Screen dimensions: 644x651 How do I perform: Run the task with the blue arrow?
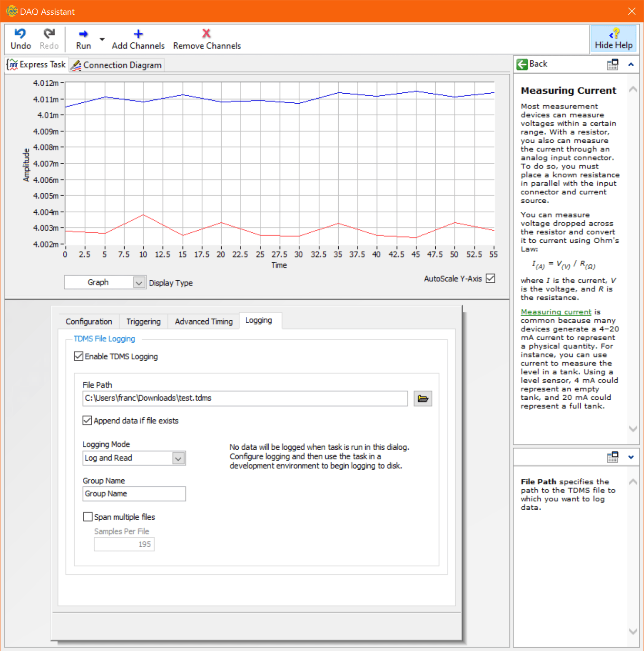coord(83,34)
